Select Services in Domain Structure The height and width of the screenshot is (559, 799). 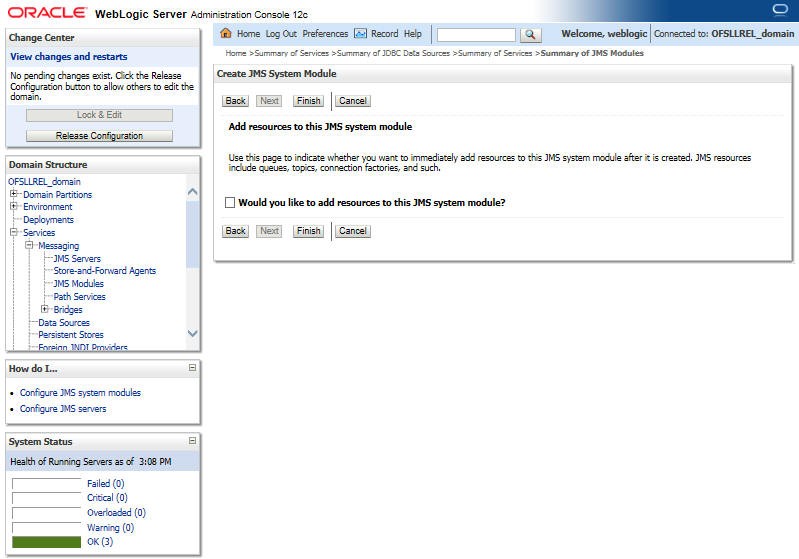pyautogui.click(x=39, y=233)
